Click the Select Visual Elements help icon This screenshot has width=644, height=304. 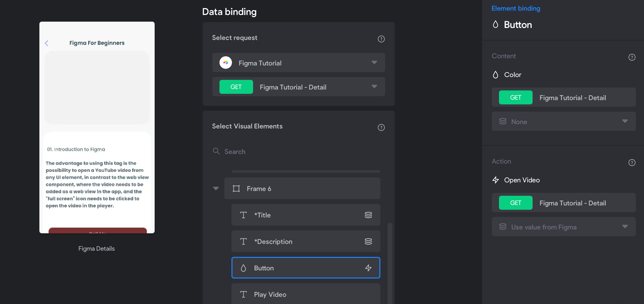[x=381, y=127]
